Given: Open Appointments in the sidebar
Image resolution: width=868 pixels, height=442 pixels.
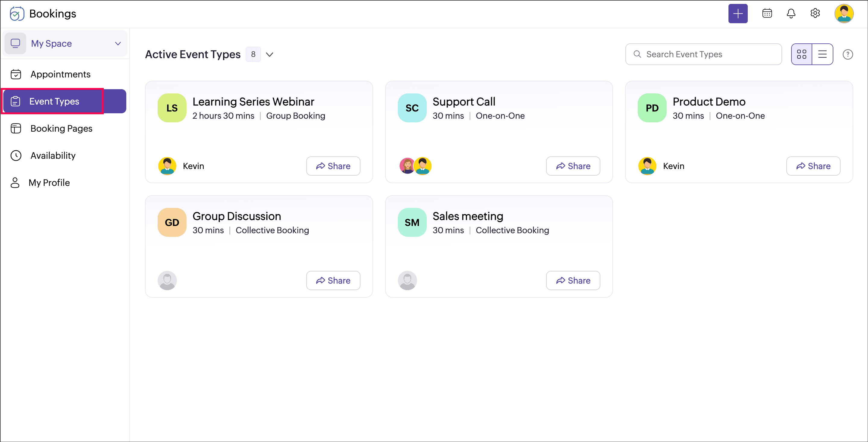Looking at the screenshot, I should pos(60,74).
